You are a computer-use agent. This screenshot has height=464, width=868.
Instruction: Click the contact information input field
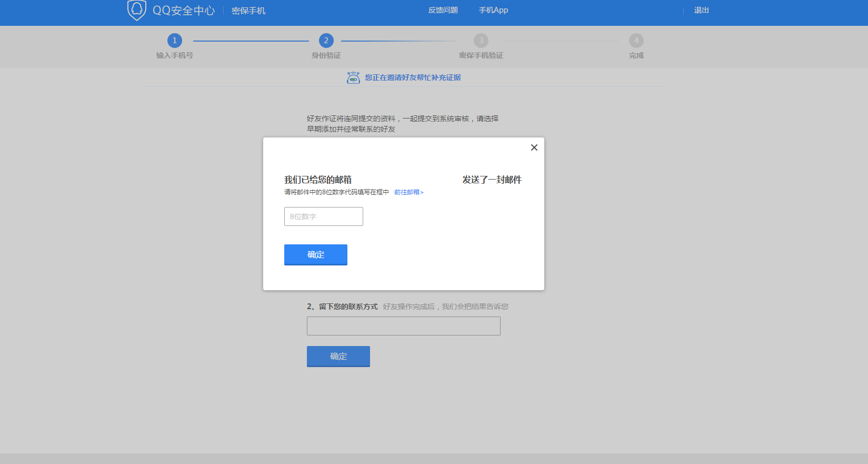pos(404,326)
